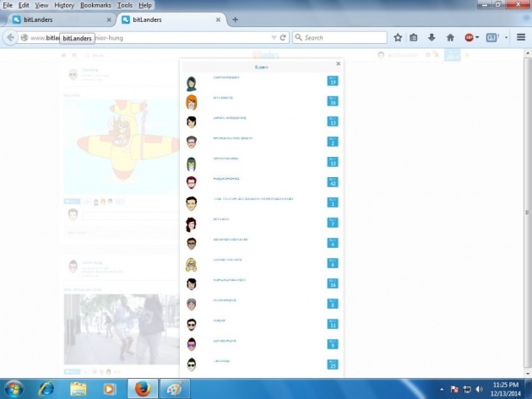
Task: Open the Tools menu
Action: pyautogui.click(x=124, y=5)
